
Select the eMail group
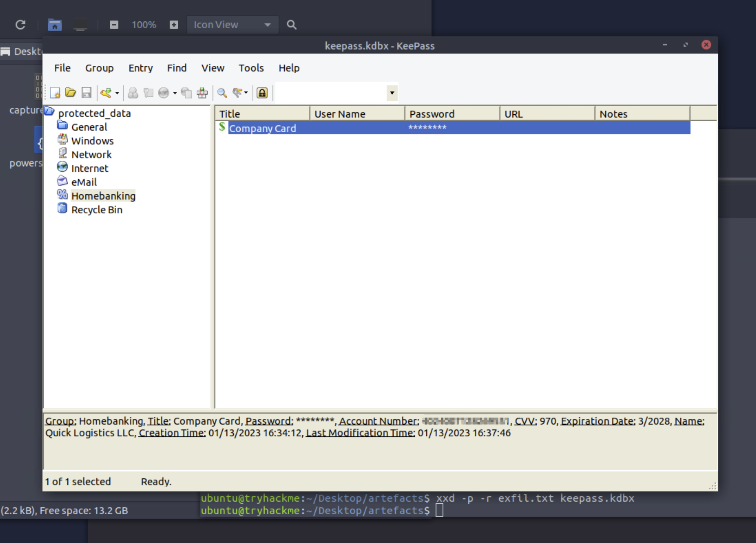coord(84,182)
